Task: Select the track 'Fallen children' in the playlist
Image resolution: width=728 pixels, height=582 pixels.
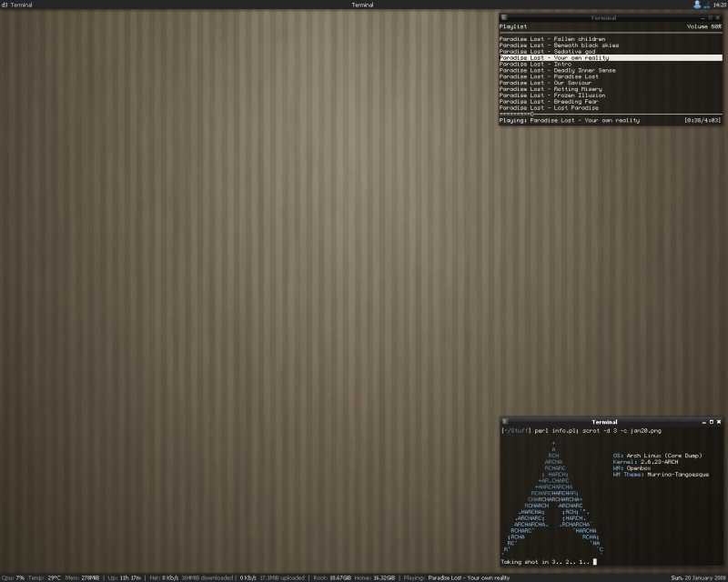Action: click(x=552, y=39)
